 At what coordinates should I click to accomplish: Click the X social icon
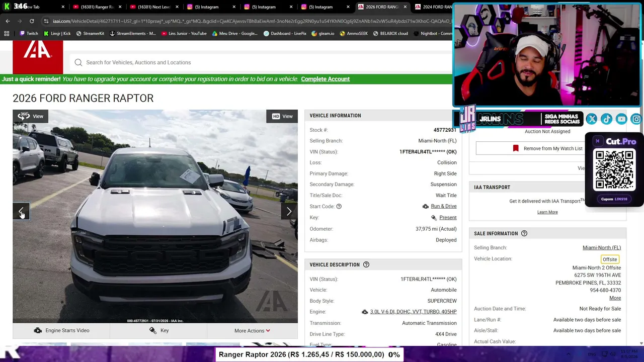pos(592,119)
